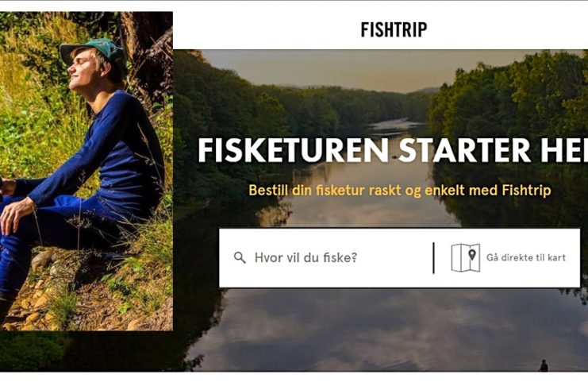
Task: Follow the 'Gå direkte til kart' link
Action: 526,257
